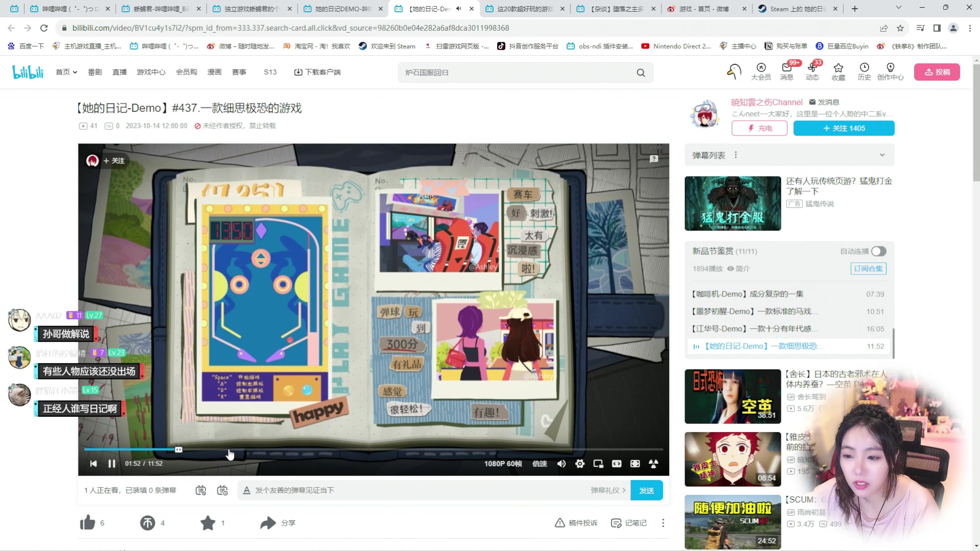Image resolution: width=980 pixels, height=551 pixels.
Task: Open 消息 (messages) in the top bar
Action: coord(787,72)
